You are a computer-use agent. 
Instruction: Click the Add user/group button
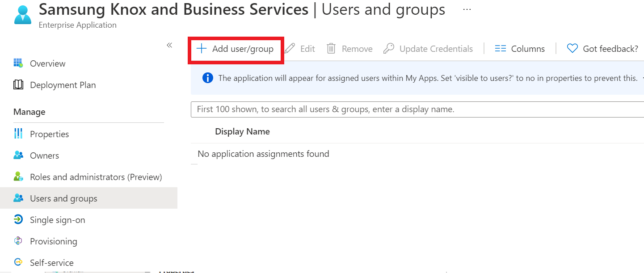(x=236, y=48)
